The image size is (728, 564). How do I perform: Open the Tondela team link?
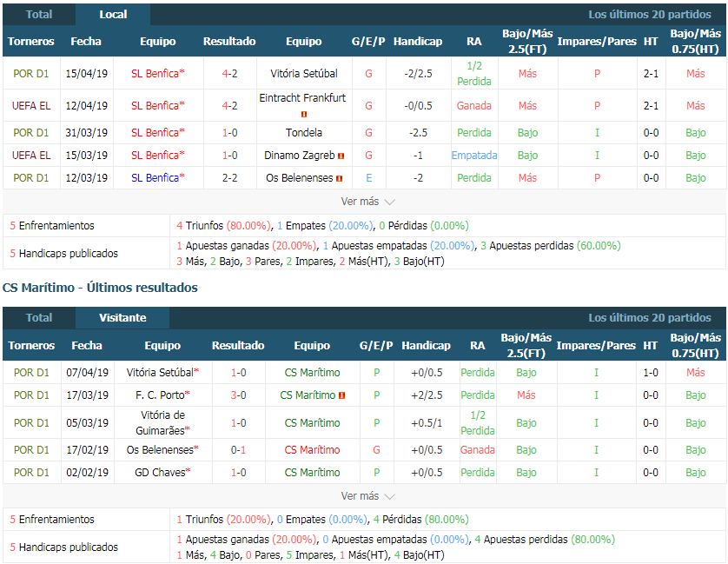point(304,132)
